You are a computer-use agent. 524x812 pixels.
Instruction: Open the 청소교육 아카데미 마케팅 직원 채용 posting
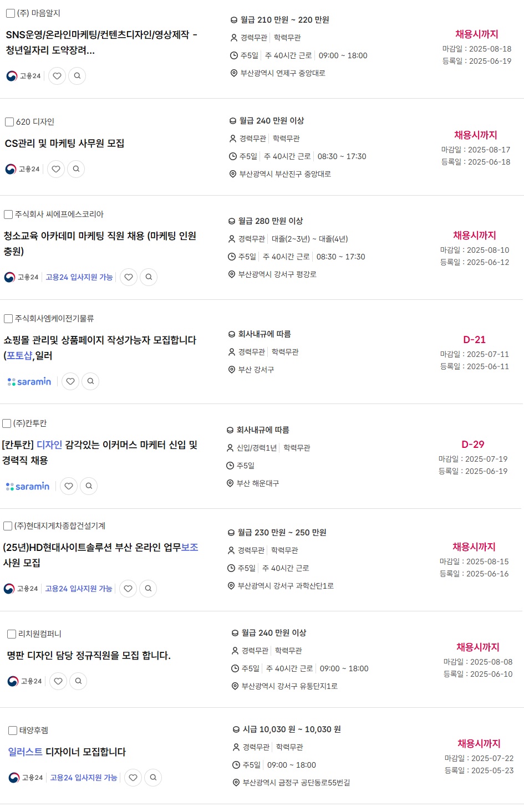click(x=100, y=244)
